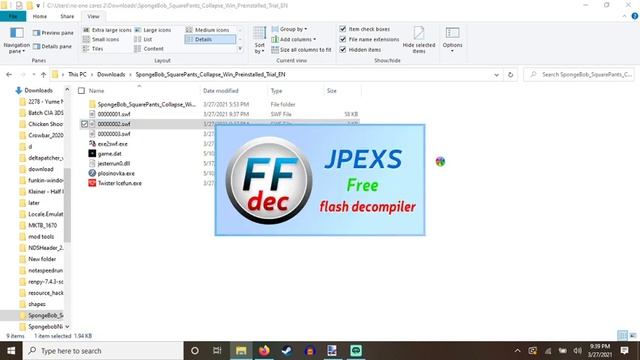
Task: Switch layout to List view
Action: point(143,39)
